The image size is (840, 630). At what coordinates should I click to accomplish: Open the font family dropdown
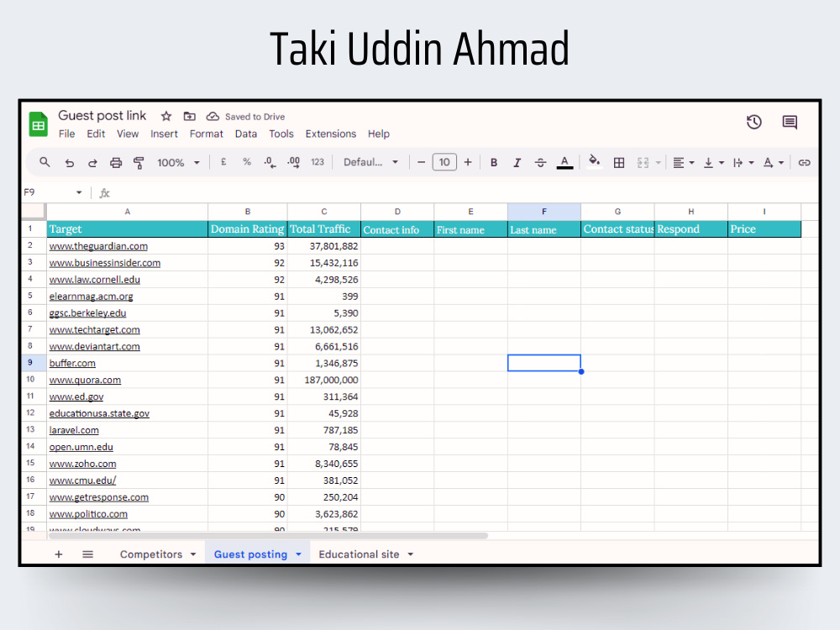(x=370, y=162)
